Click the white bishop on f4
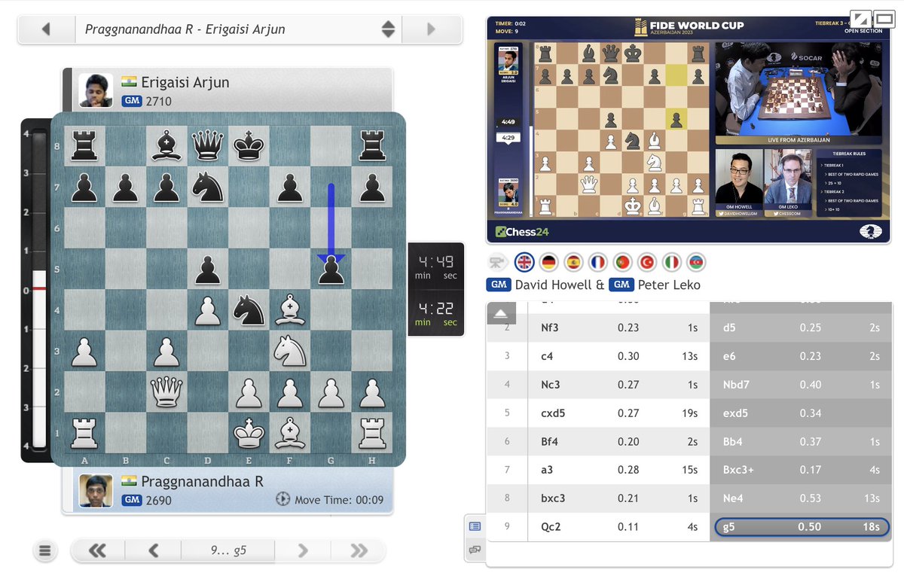 click(x=290, y=310)
